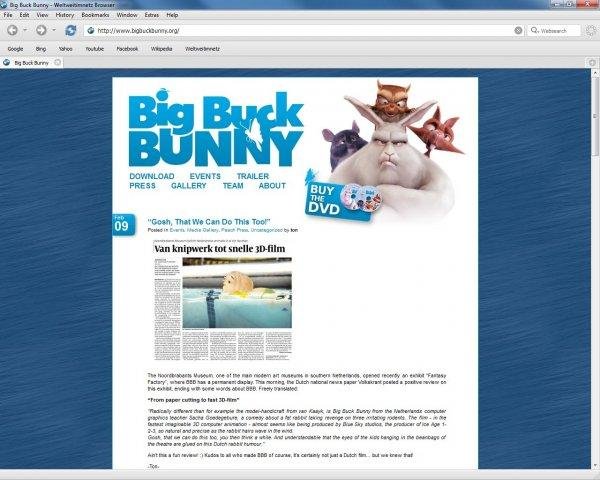This screenshot has width=600, height=480.
Task: Click the Media Gallery category link
Action: pyautogui.click(x=202, y=230)
